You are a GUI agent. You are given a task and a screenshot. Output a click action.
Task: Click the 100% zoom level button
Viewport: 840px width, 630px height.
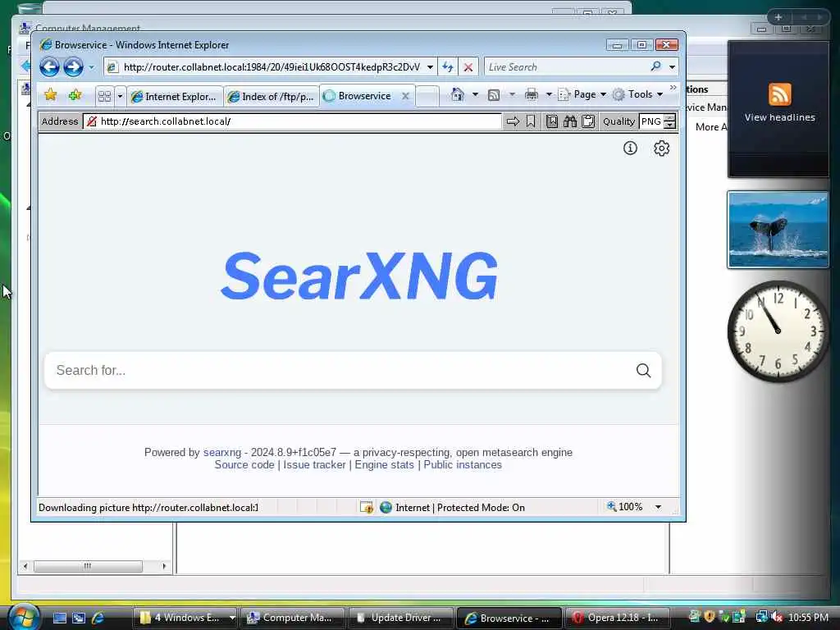click(624, 507)
